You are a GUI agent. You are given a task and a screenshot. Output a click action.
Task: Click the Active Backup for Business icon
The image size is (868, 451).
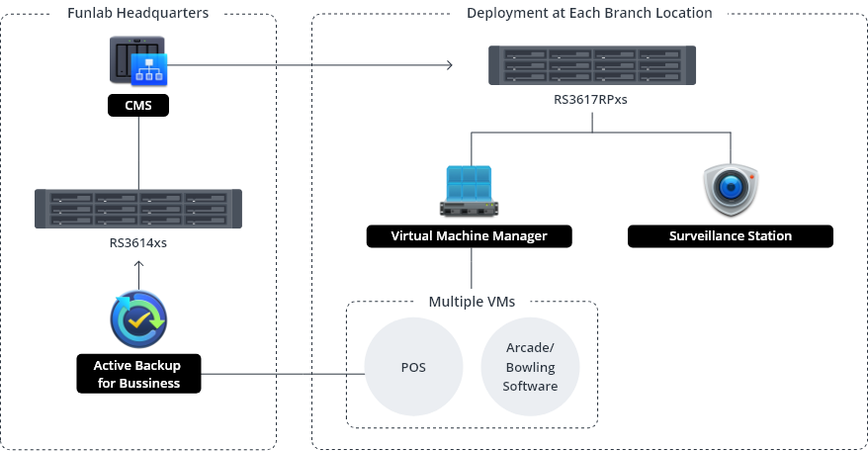pos(138,318)
